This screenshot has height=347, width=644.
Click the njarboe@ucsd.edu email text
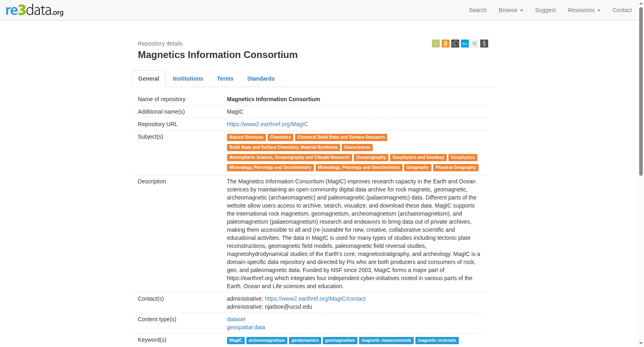tap(289, 307)
